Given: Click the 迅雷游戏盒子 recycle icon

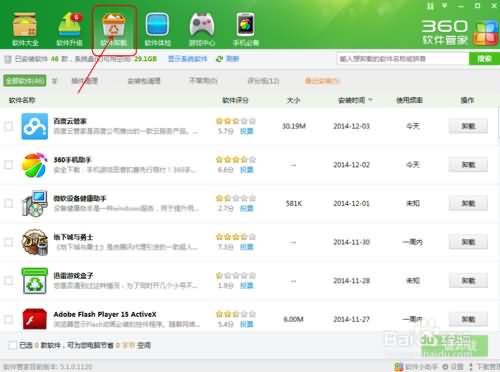Looking at the screenshot, I should pos(35,281).
